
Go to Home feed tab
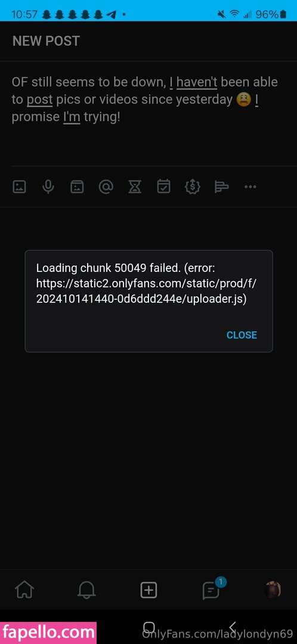[x=24, y=590]
